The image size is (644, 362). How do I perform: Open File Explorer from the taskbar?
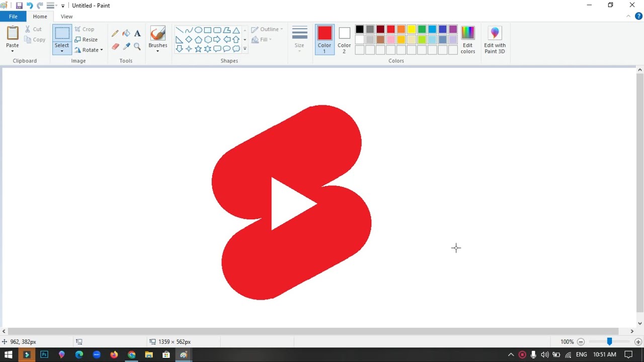pos(149,354)
